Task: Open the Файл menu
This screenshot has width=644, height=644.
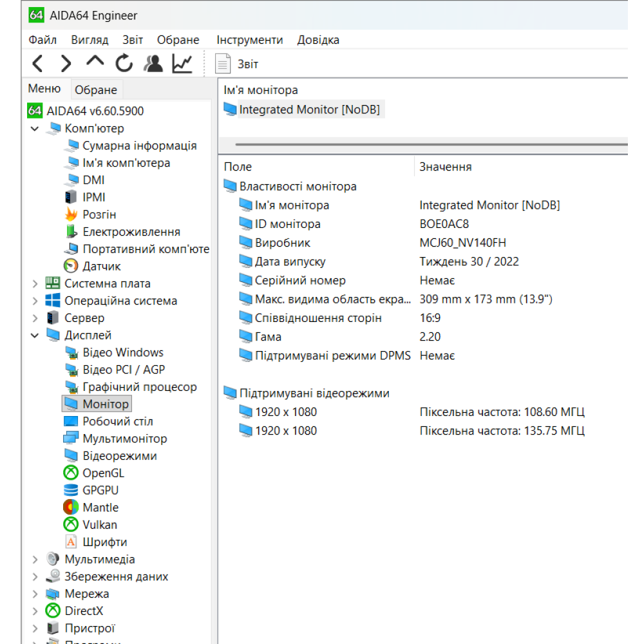Action: coord(42,39)
